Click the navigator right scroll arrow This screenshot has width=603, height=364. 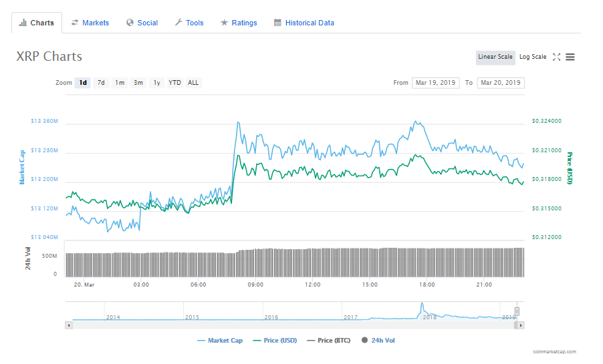coord(521,325)
